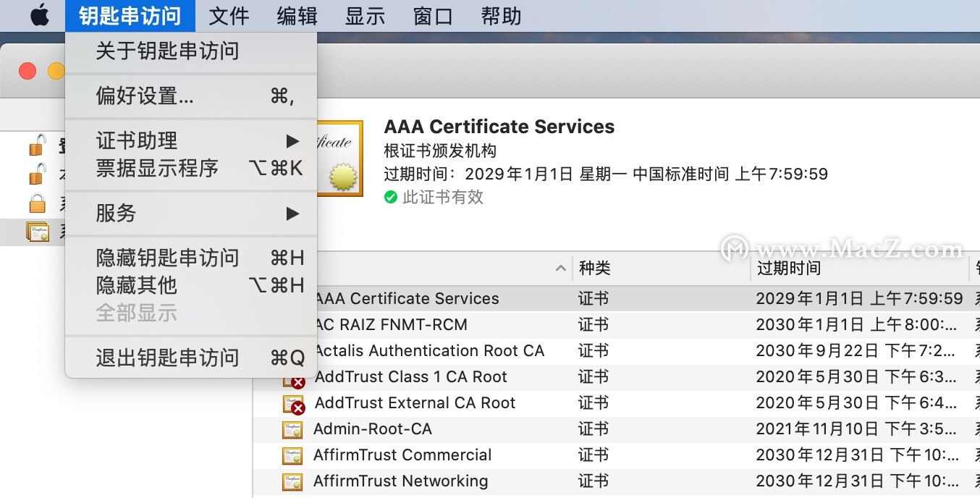Click the 2029年1月1日 上午7:59:59 expiry cell
980x498 pixels.
[860, 299]
